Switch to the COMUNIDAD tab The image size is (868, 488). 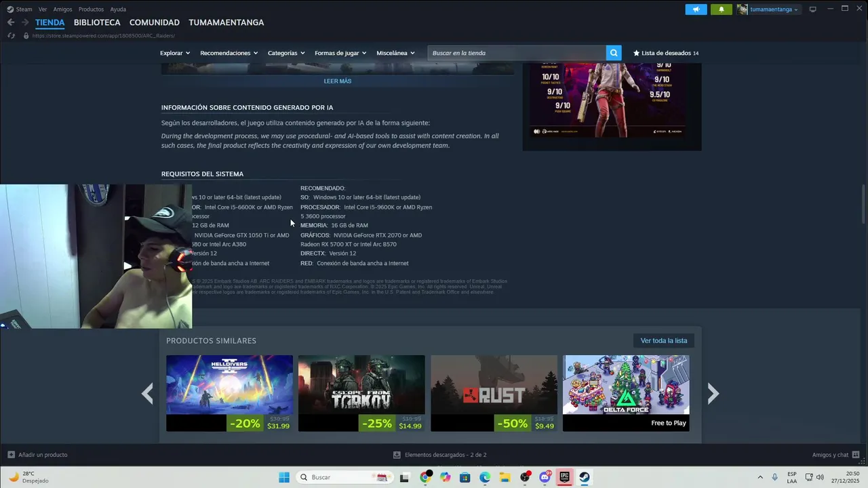pos(155,22)
